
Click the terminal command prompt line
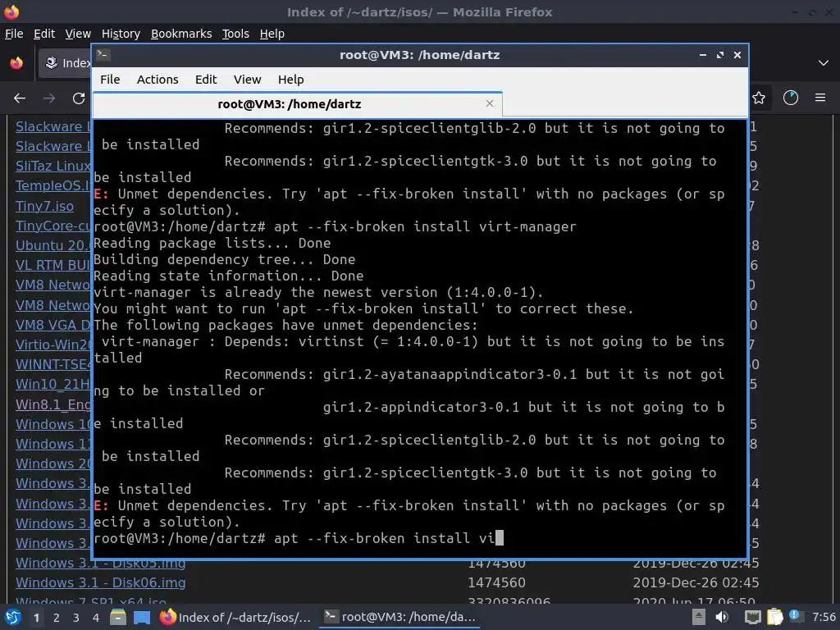click(x=299, y=538)
